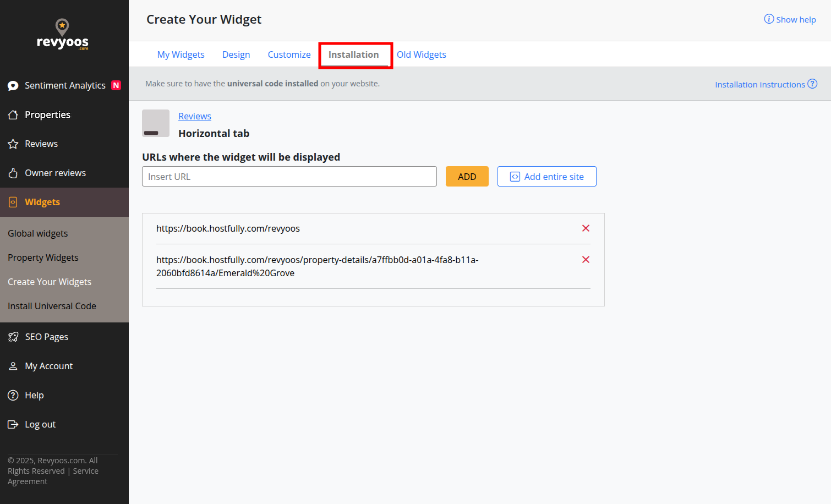Switch to the My Widgets tab
Image resolution: width=831 pixels, height=504 pixels.
pos(181,54)
